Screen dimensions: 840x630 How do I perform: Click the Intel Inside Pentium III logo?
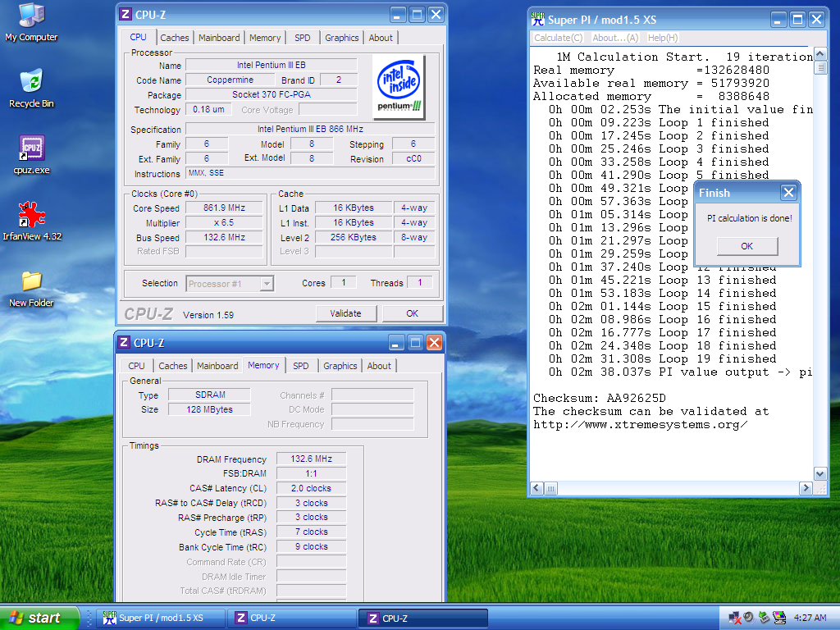tap(399, 86)
